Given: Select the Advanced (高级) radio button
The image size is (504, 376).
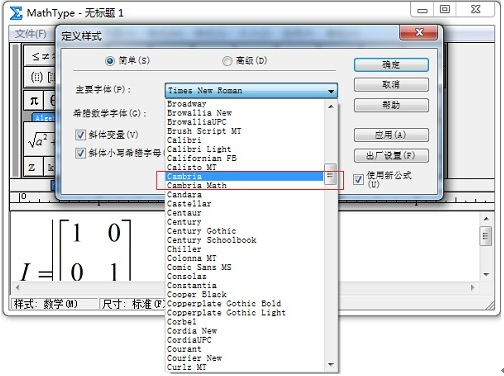Looking at the screenshot, I should coord(227,61).
